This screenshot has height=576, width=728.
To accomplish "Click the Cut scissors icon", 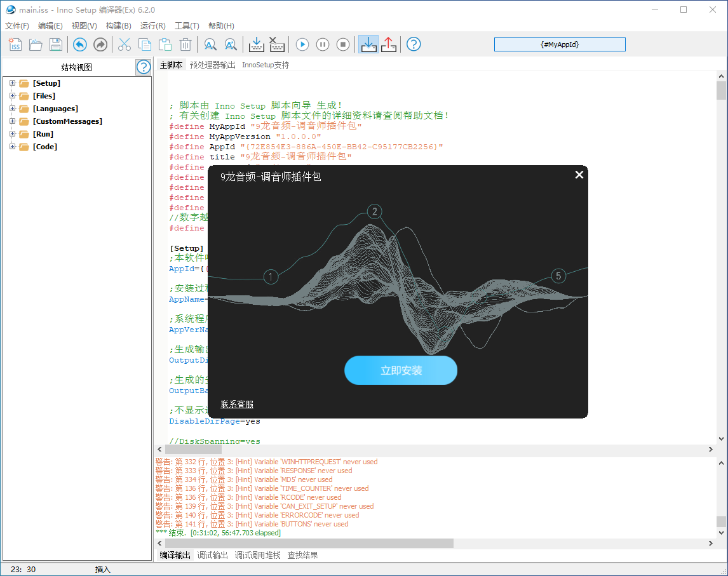I will pyautogui.click(x=125, y=44).
